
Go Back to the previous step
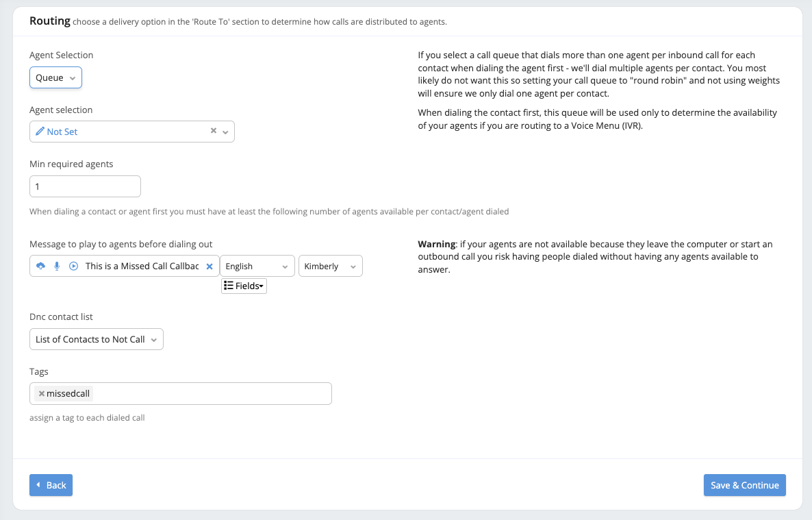point(51,485)
